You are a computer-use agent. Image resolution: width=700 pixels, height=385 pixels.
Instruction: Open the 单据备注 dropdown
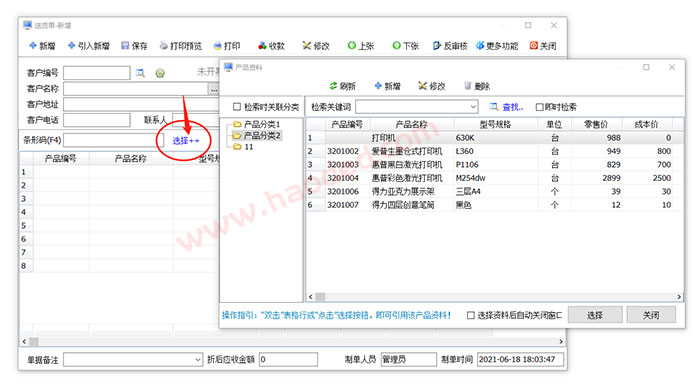point(198,359)
